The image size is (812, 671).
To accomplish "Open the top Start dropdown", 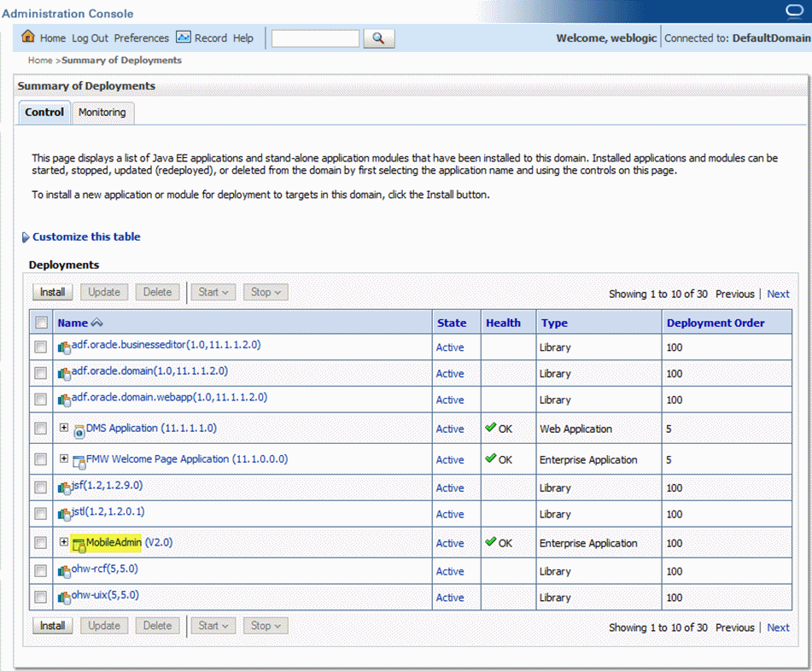I will (x=213, y=292).
